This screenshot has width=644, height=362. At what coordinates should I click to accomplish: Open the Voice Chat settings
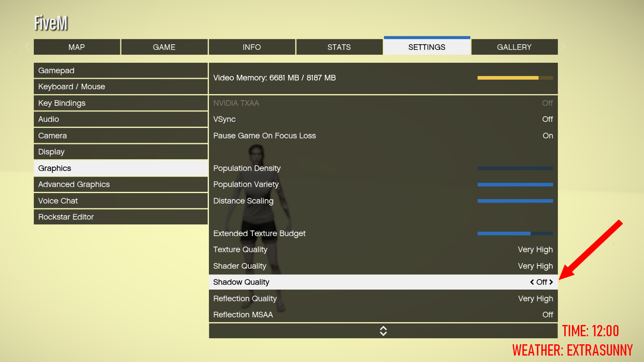pos(121,201)
